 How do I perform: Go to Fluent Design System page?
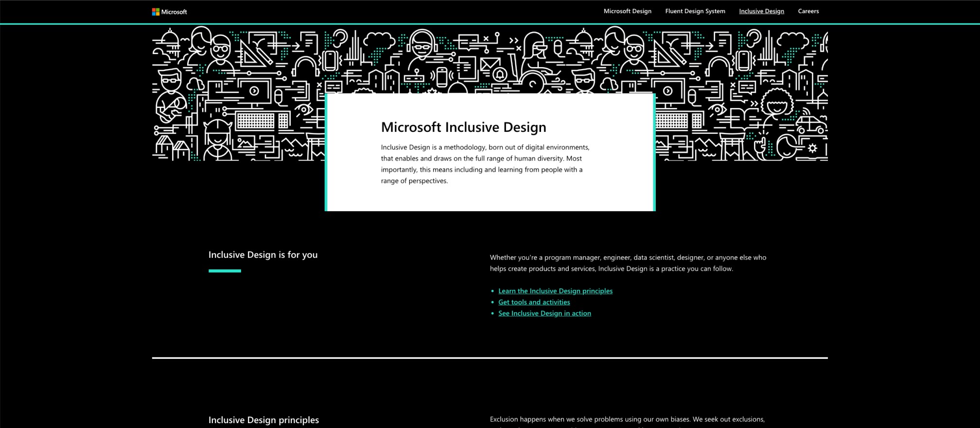click(695, 11)
